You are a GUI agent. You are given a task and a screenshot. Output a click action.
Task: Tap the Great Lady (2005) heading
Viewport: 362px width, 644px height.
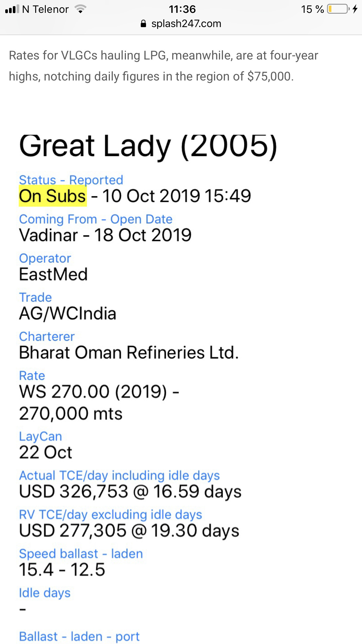pyautogui.click(x=148, y=146)
